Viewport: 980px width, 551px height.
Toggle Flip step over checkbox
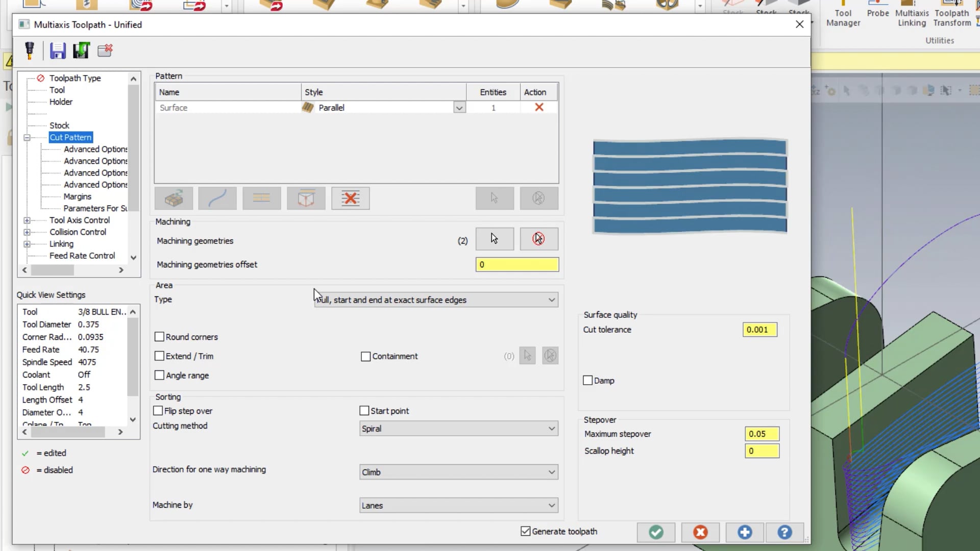point(159,410)
